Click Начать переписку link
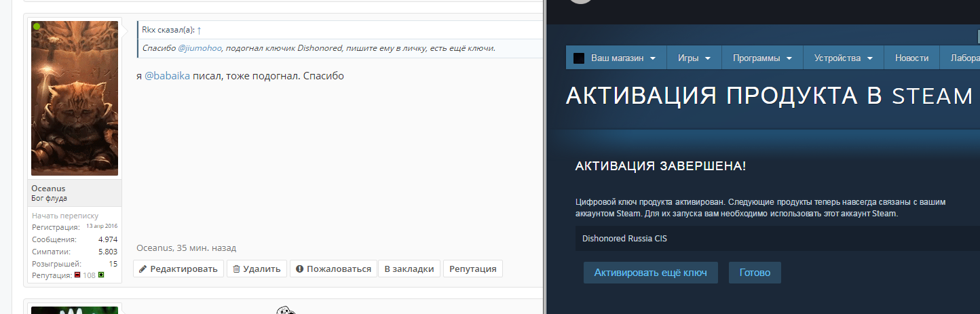This screenshot has height=314, width=980. click(x=64, y=216)
